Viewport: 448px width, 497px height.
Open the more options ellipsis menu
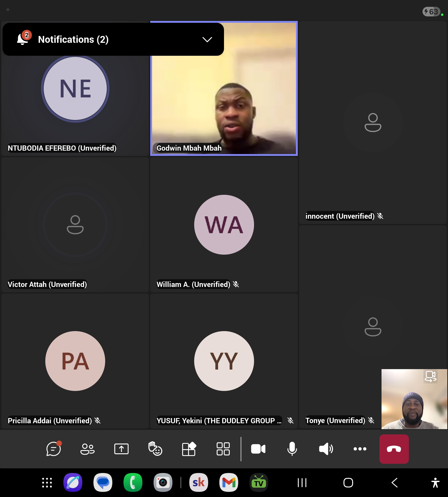tap(360, 449)
